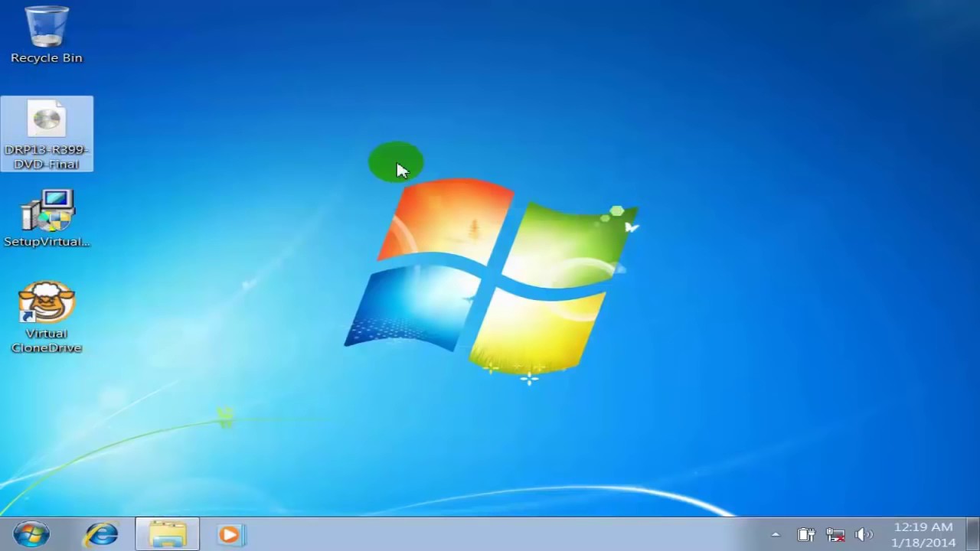
Task: Select the SetupVirtual installer icon
Action: coord(47,219)
